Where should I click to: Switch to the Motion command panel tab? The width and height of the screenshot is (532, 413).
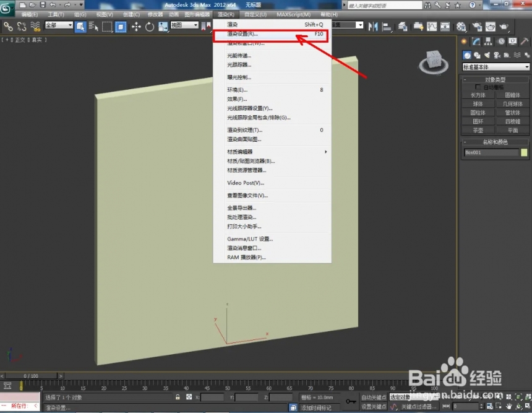click(x=501, y=41)
